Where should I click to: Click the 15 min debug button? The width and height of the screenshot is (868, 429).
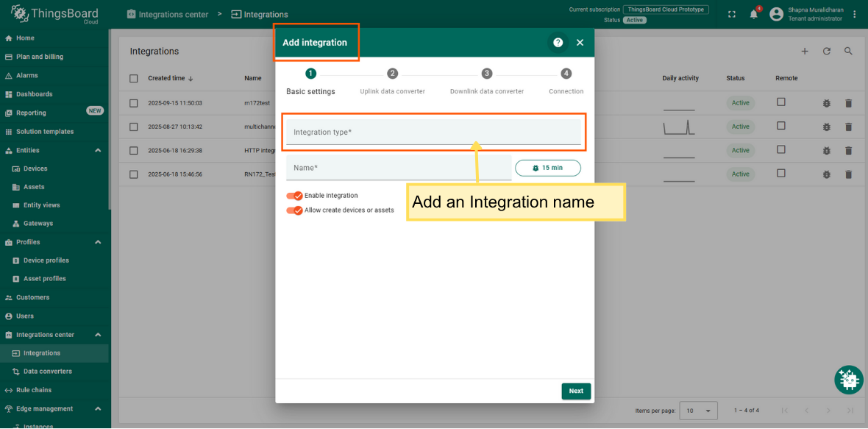coord(547,168)
